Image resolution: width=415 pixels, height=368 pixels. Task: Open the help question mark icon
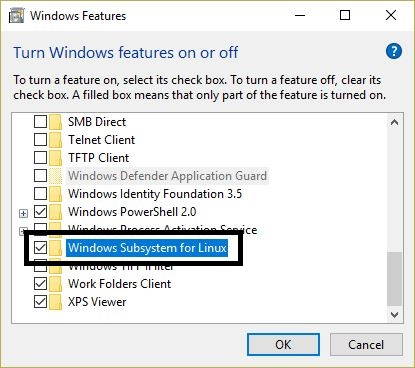pyautogui.click(x=394, y=51)
